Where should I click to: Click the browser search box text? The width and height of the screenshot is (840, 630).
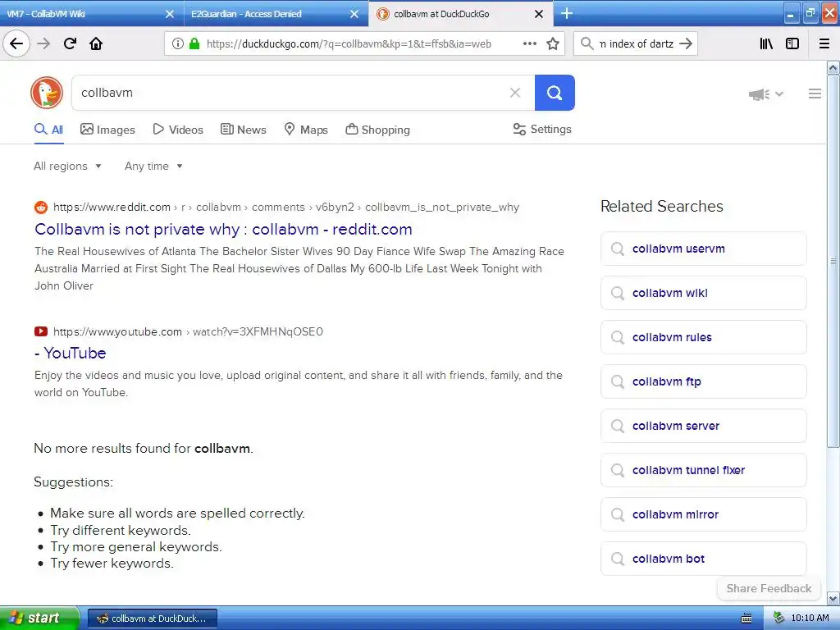click(x=636, y=44)
